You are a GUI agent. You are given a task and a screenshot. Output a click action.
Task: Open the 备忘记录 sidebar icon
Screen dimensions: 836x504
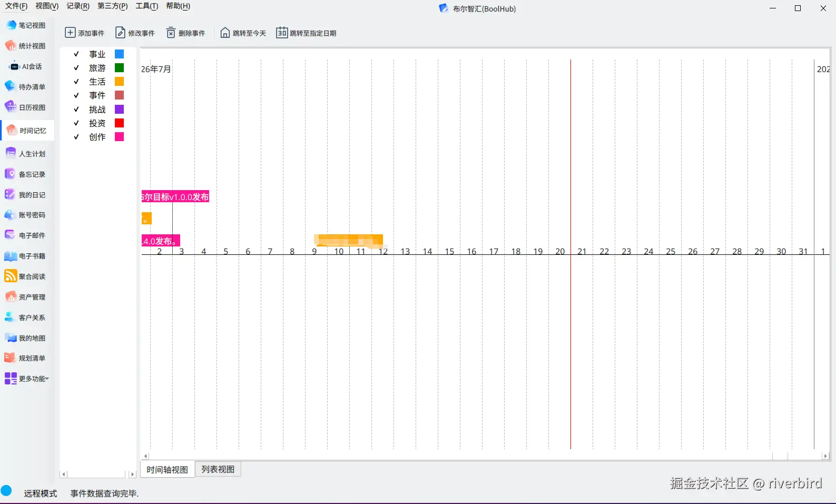[11, 174]
